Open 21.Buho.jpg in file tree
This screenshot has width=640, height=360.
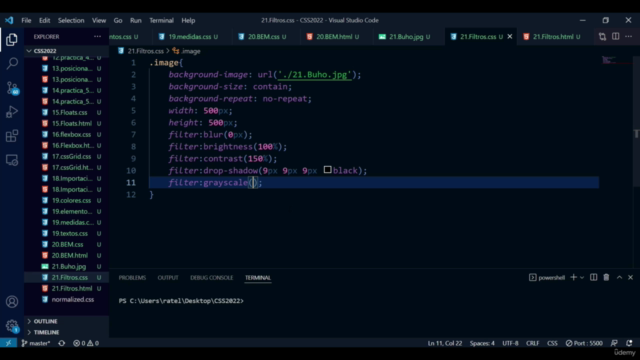click(67, 267)
